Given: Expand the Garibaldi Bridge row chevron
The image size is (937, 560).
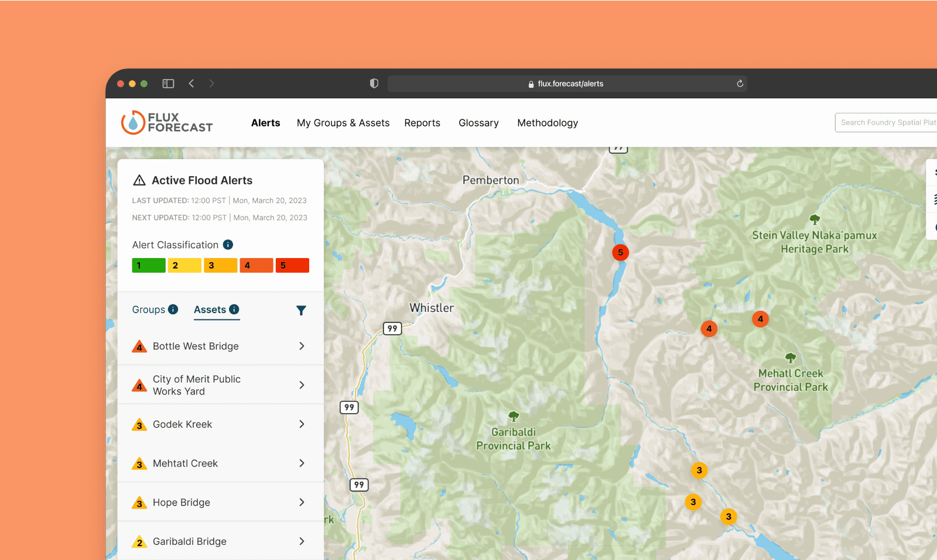Looking at the screenshot, I should (302, 541).
